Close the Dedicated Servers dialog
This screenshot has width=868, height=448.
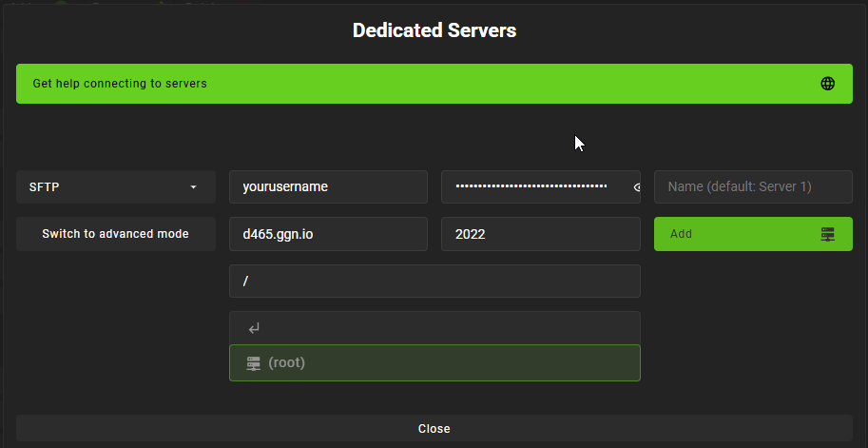pos(434,429)
